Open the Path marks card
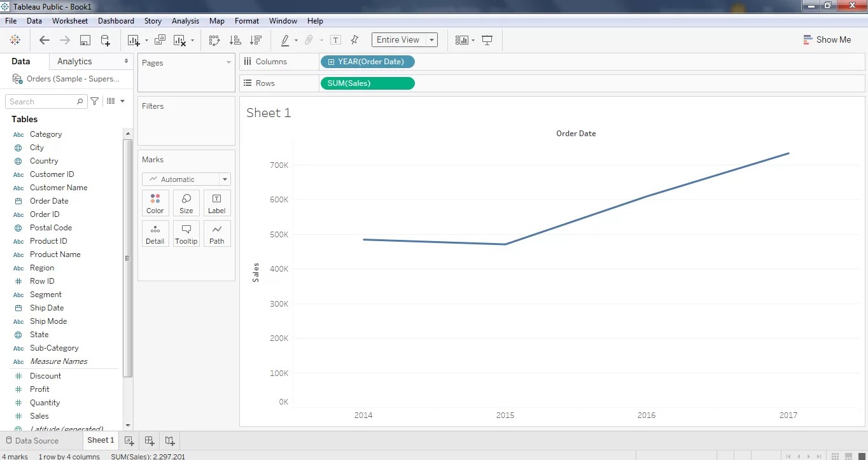This screenshot has width=868, height=460. pyautogui.click(x=217, y=234)
